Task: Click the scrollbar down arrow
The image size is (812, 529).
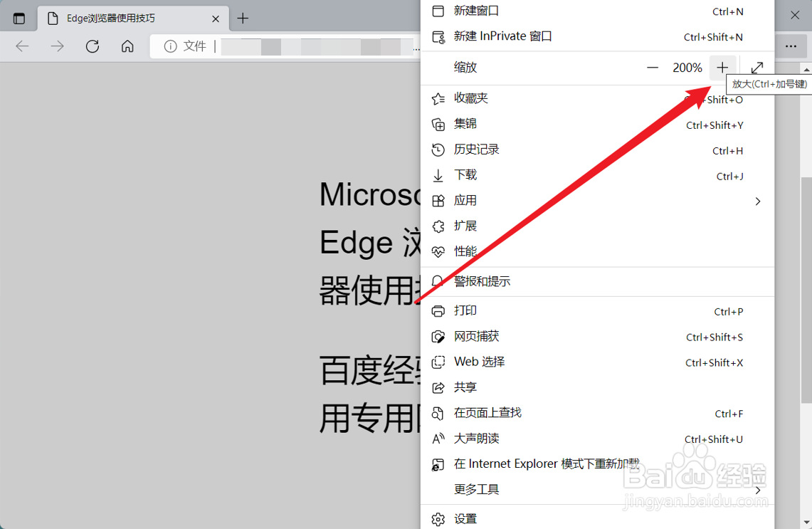Action: tap(806, 523)
